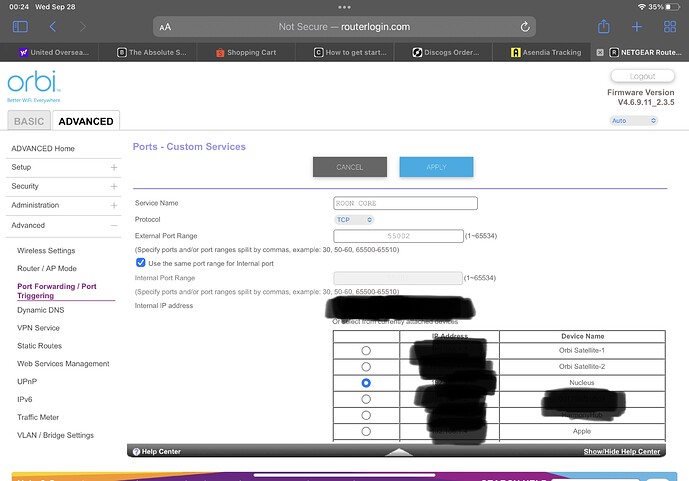Open Static Routes
Viewport: 689px width, 481px height.
pyautogui.click(x=40, y=346)
